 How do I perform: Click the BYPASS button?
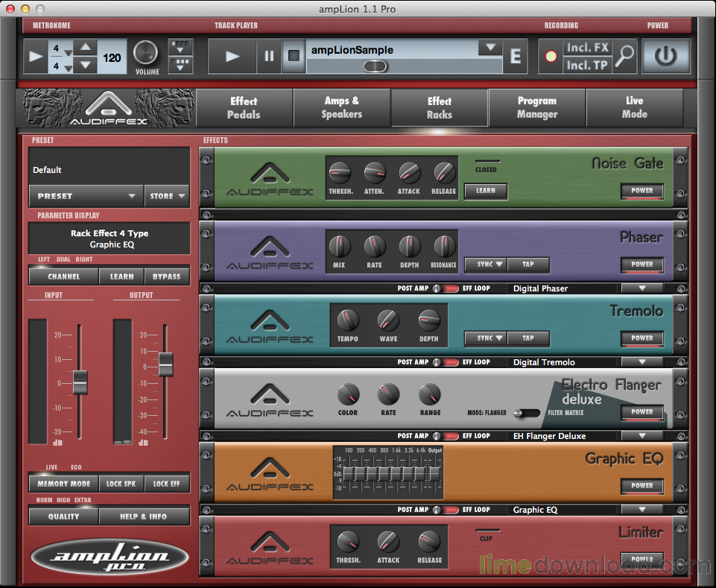167,276
